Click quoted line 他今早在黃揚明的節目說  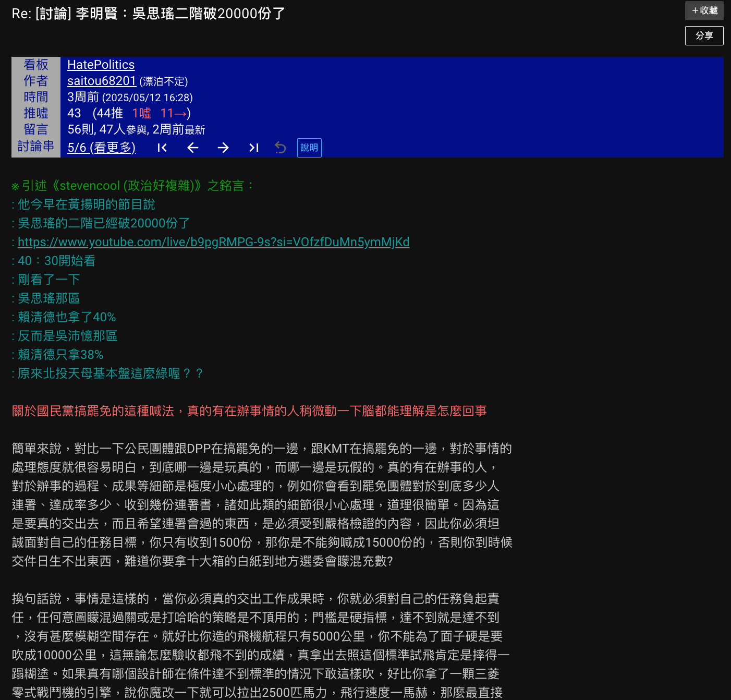[83, 204]
